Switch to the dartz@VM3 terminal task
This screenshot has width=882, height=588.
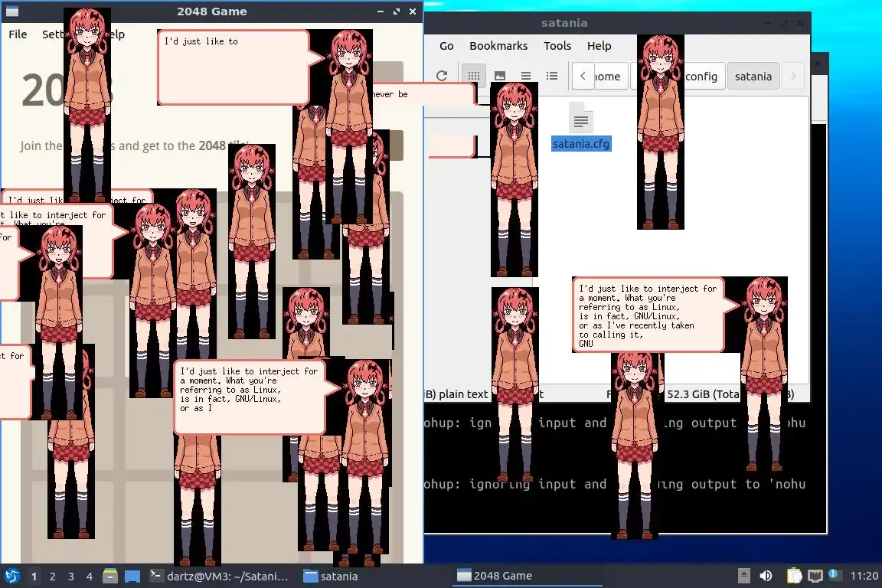220,577
